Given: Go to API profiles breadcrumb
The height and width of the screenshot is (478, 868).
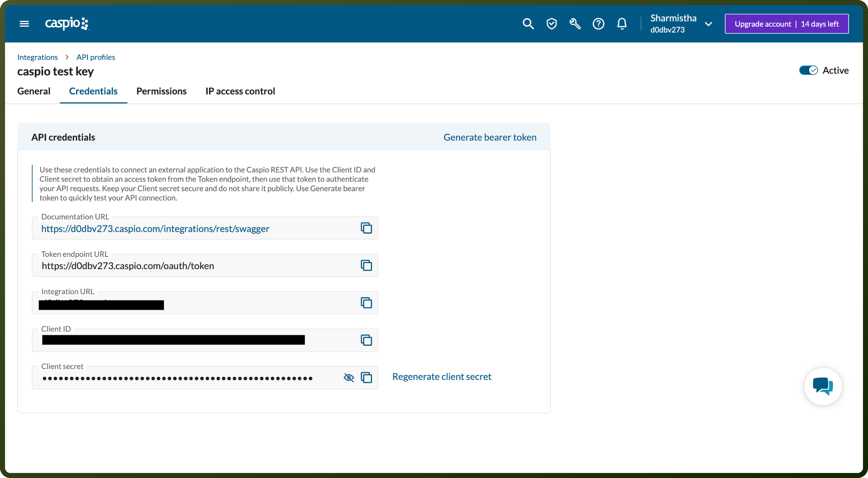Looking at the screenshot, I should coord(96,57).
